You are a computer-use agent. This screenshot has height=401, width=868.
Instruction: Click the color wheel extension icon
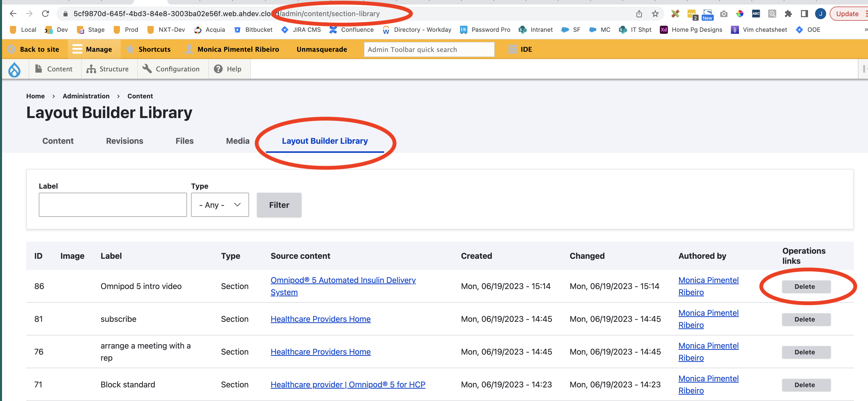coord(740,13)
